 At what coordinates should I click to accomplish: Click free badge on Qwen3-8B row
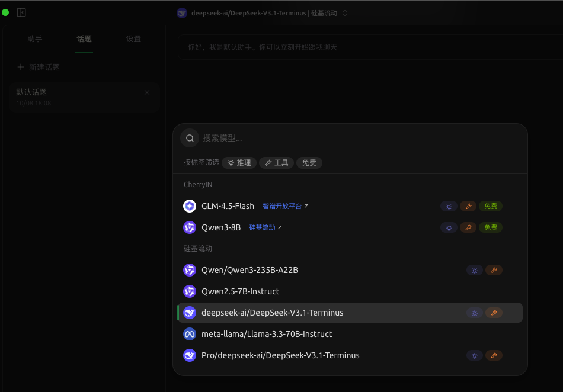pyautogui.click(x=491, y=227)
